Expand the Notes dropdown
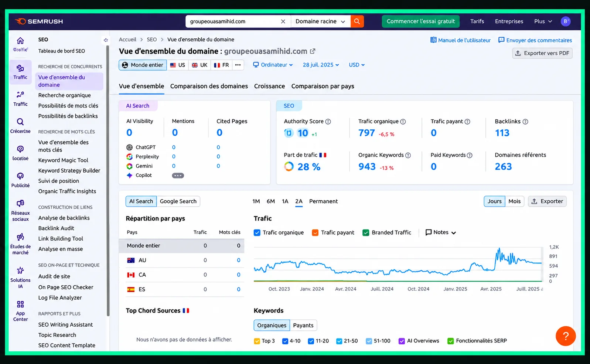 (x=441, y=232)
